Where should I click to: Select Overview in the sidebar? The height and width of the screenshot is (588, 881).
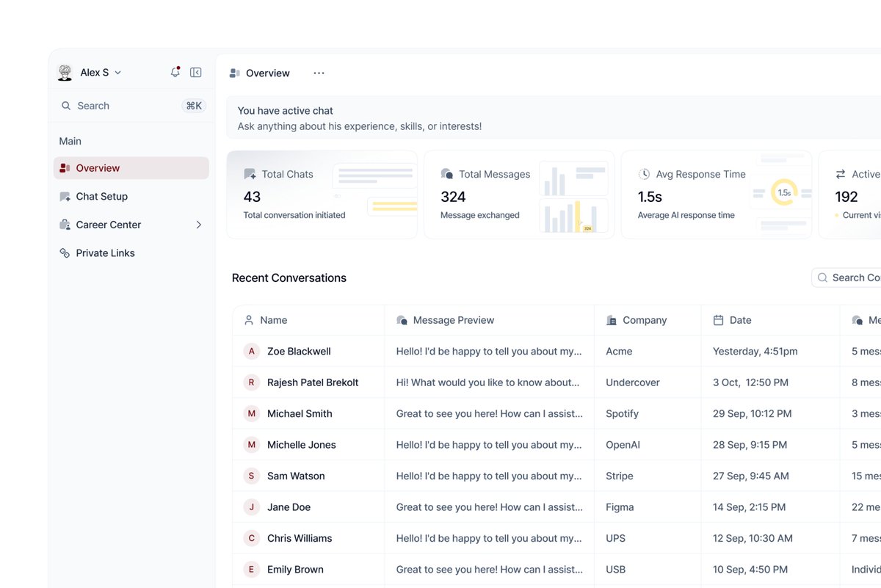point(131,168)
